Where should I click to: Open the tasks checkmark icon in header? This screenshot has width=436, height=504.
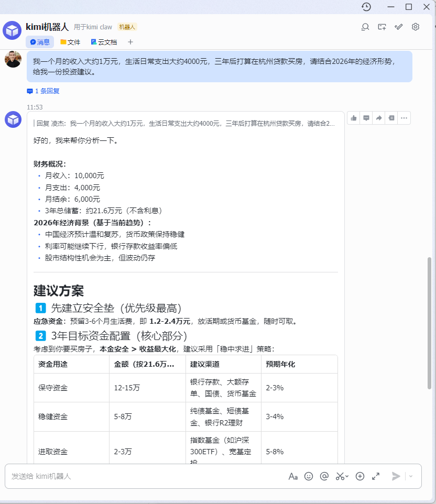coord(399,27)
